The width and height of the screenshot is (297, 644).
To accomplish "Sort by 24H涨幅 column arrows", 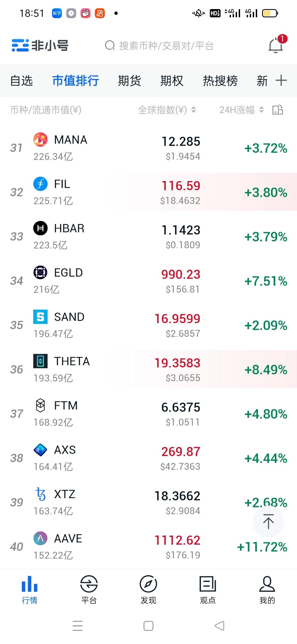I will [x=262, y=110].
